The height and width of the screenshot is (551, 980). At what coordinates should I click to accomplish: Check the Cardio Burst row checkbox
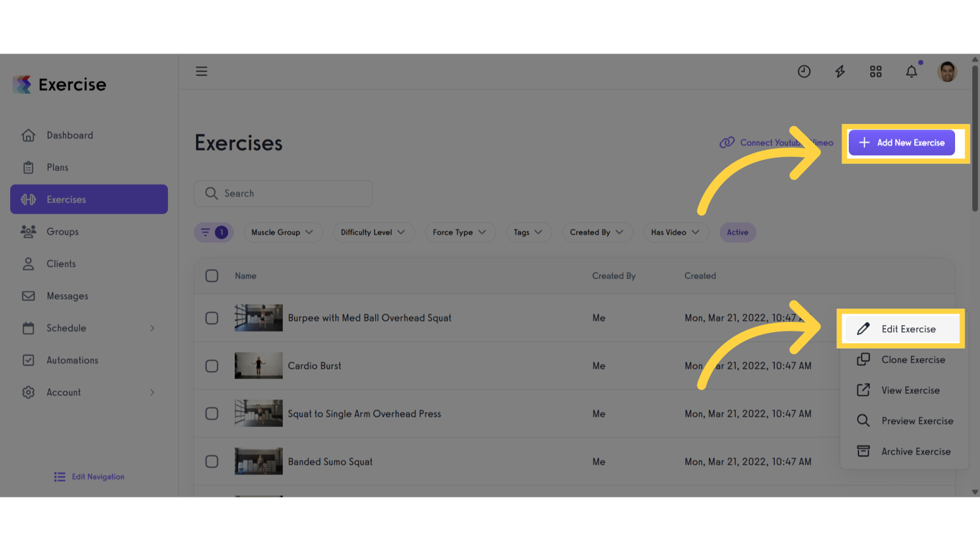(x=212, y=366)
